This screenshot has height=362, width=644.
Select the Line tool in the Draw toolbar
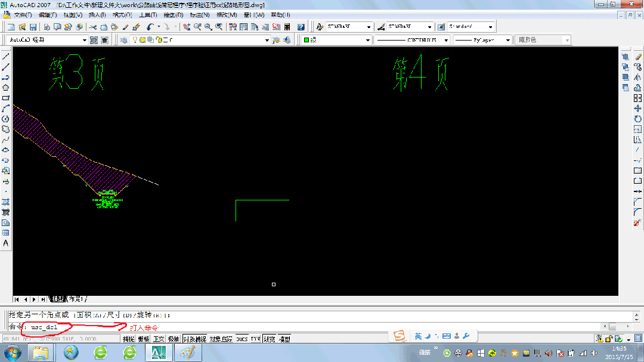coord(6,56)
